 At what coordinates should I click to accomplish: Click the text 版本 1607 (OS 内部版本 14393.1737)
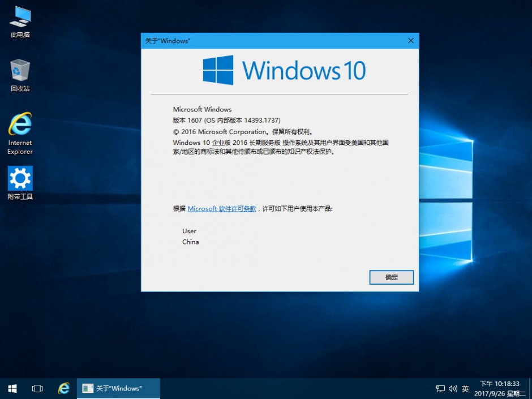[226, 121]
